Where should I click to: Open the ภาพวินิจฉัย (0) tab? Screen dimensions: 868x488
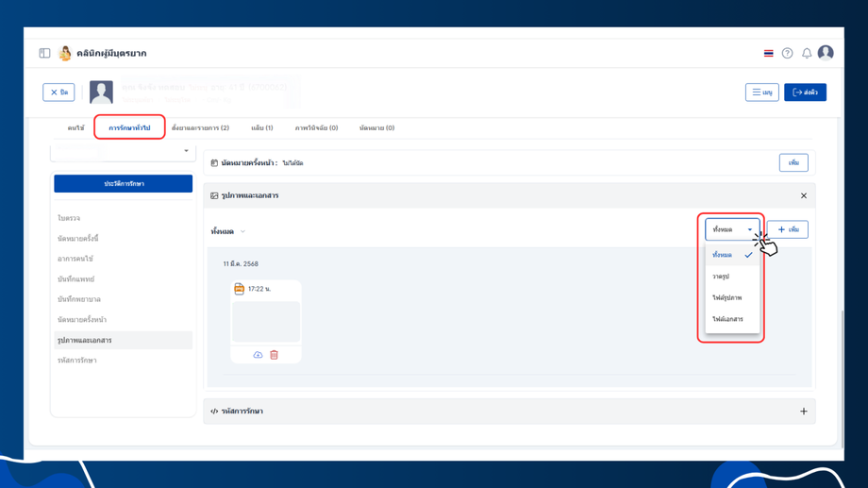pos(316,128)
